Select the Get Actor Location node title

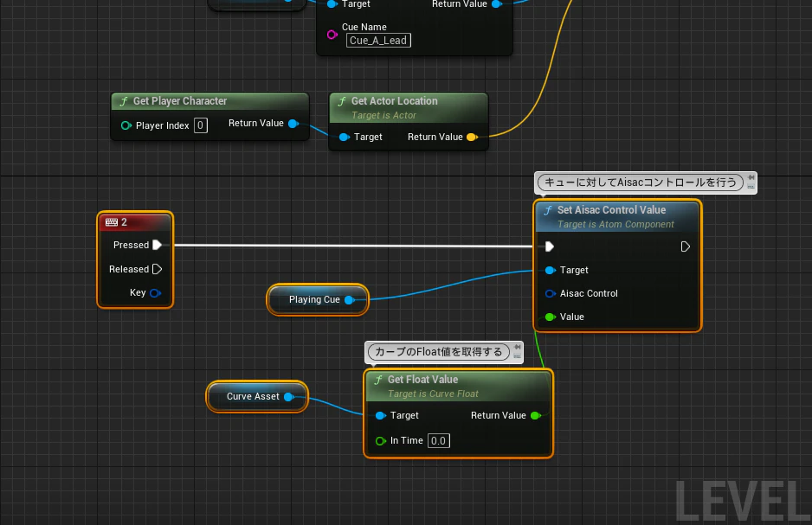click(395, 101)
